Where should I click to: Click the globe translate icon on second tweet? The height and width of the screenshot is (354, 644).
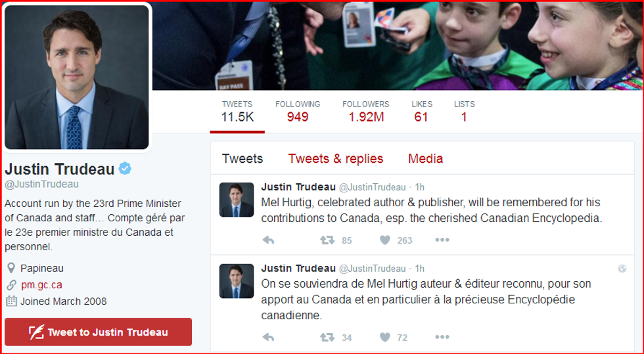coord(622,269)
